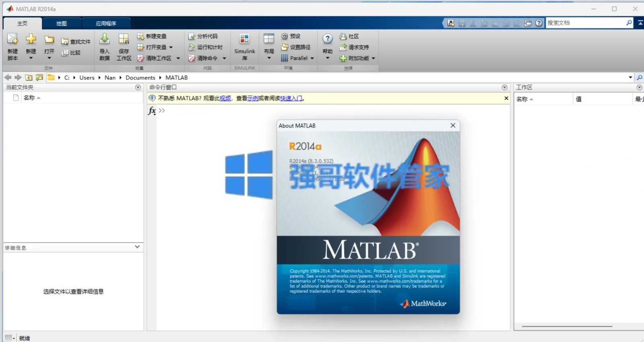Viewport: 644px width, 342px height.
Task: Switch to the 应用程序 tab
Action: tap(106, 23)
